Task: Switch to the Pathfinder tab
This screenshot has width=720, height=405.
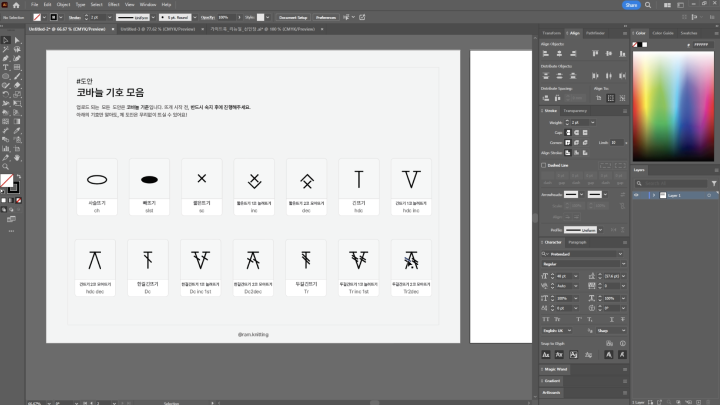Action: click(595, 33)
